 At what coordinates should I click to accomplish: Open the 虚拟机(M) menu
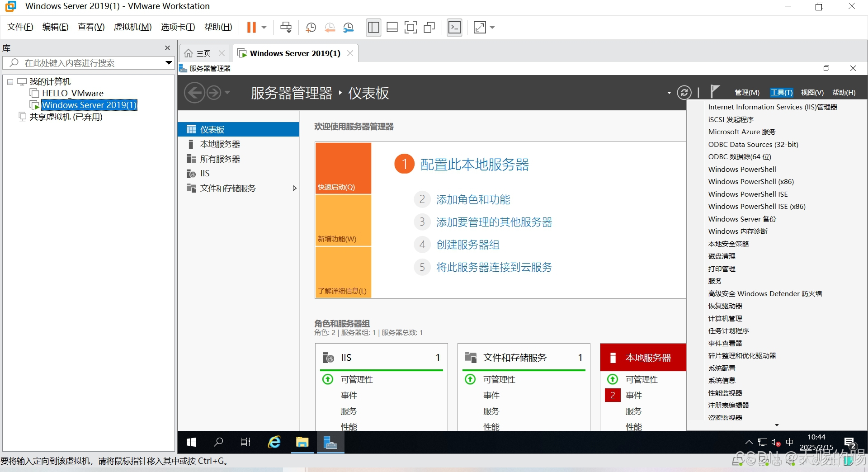pos(132,27)
